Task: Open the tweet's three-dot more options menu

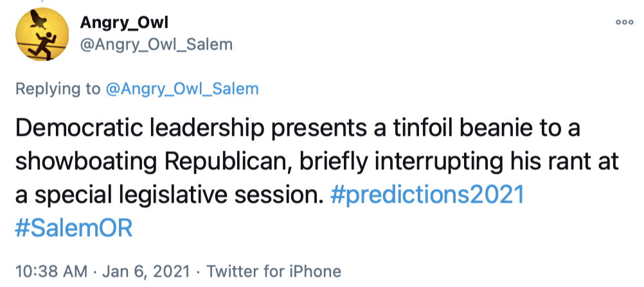Action: tap(624, 21)
